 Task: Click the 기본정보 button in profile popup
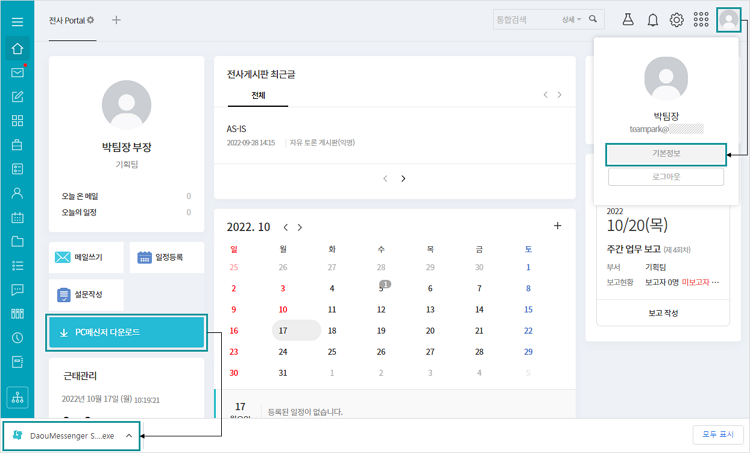pyautogui.click(x=665, y=154)
